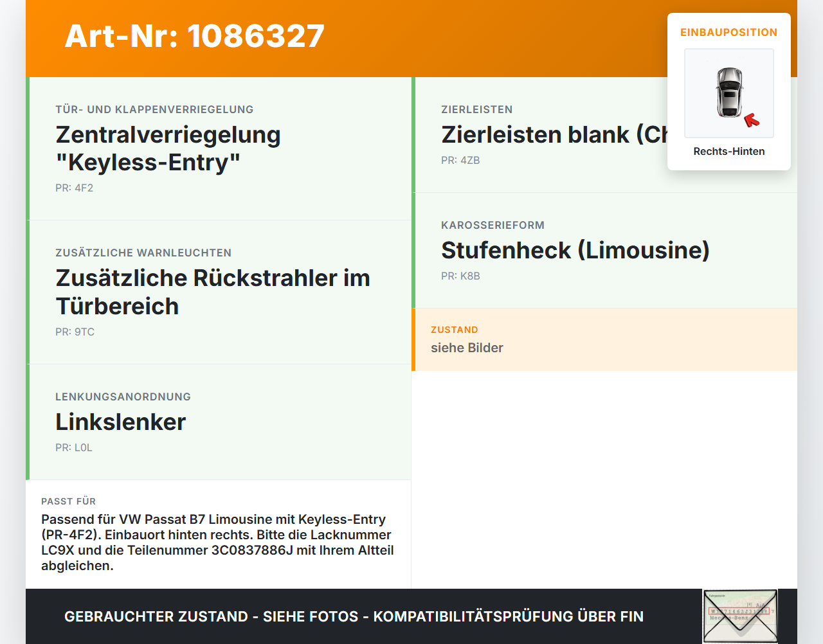
Task: Click the Art-Nr: 1086327 heading
Action: pos(195,36)
